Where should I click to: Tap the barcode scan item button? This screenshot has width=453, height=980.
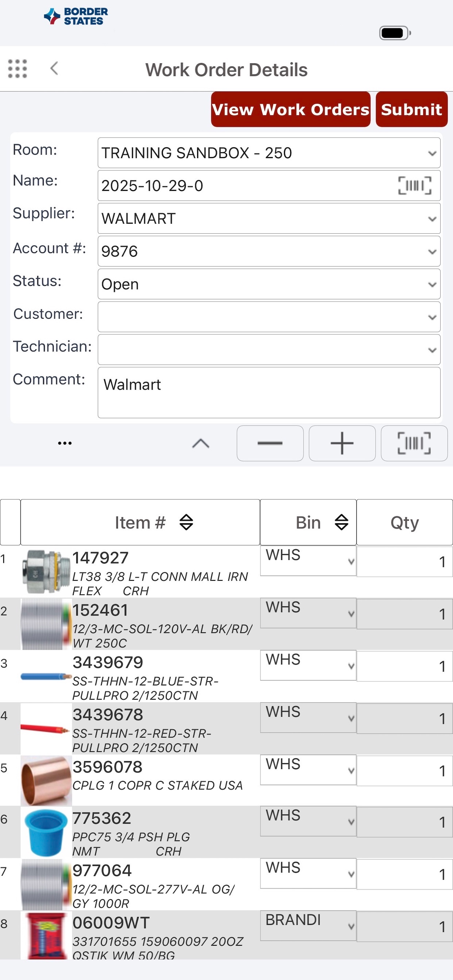[x=414, y=443]
